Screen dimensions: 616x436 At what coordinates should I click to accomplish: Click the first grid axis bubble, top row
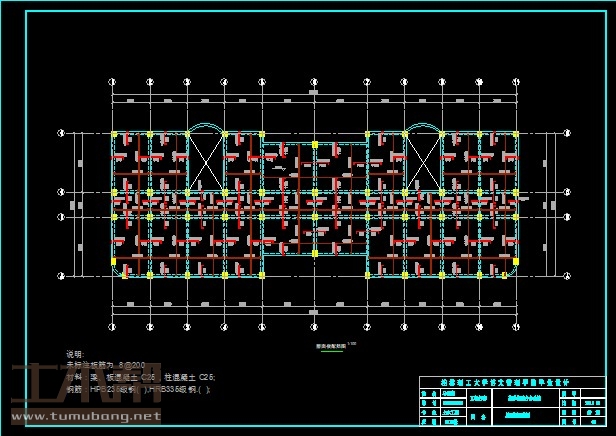(112, 82)
